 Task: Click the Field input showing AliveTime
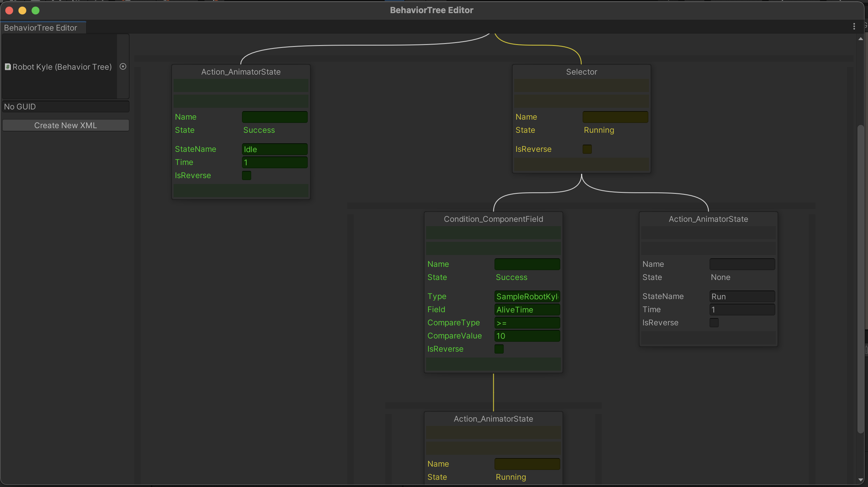point(527,310)
